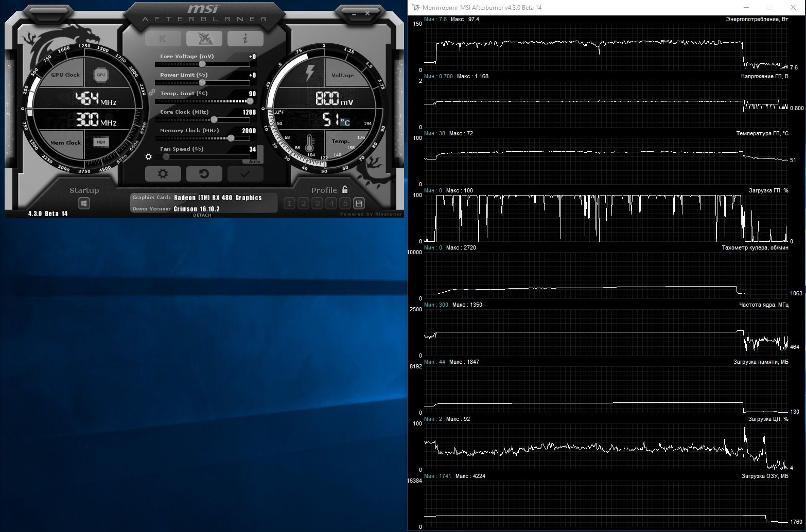This screenshot has height=532, width=806.
Task: Click the '300 MHz' memory clock readout
Action: [96, 120]
